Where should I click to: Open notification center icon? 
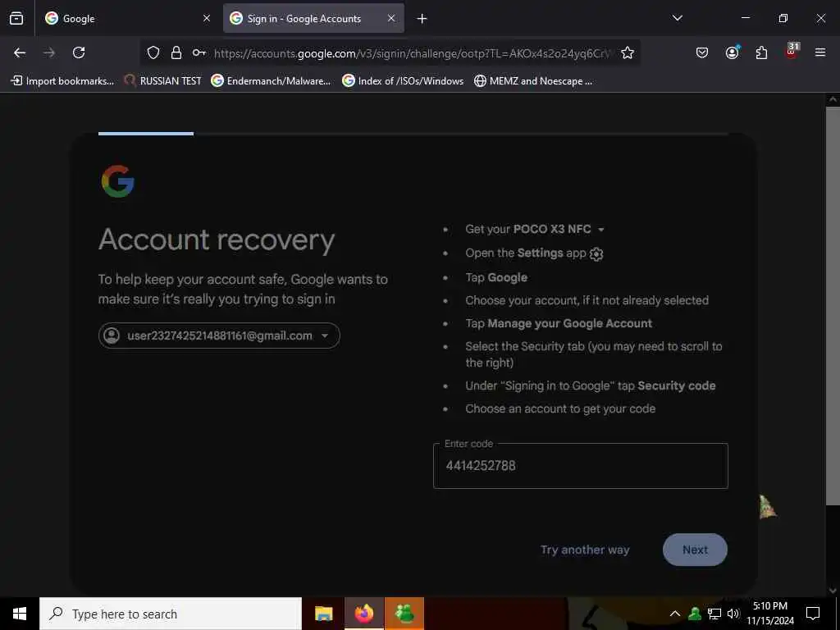813,614
